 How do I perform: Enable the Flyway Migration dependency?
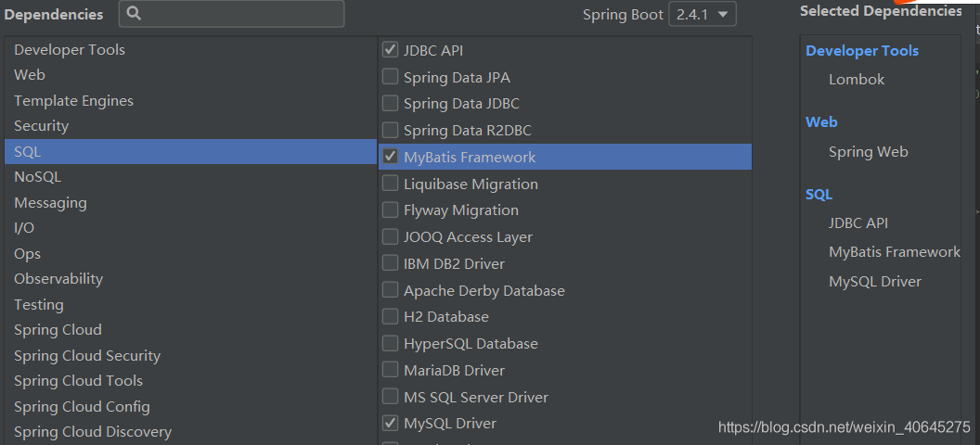click(390, 210)
